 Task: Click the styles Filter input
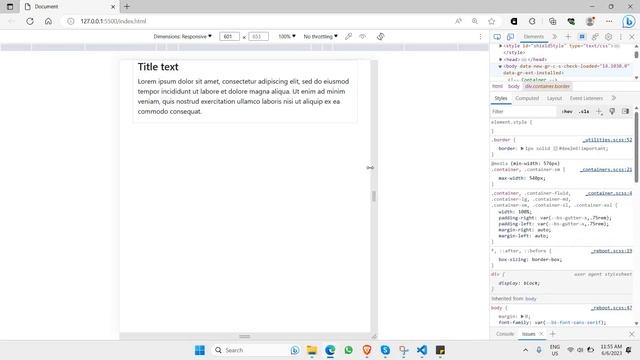[523, 111]
